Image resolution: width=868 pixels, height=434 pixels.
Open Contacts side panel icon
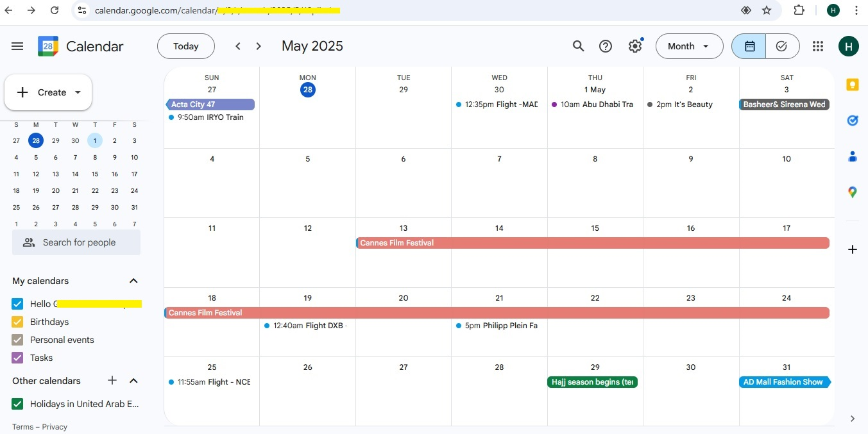click(853, 156)
